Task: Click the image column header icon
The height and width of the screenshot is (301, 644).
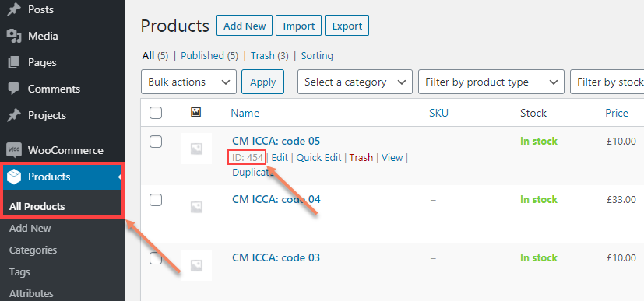Action: 196,112
